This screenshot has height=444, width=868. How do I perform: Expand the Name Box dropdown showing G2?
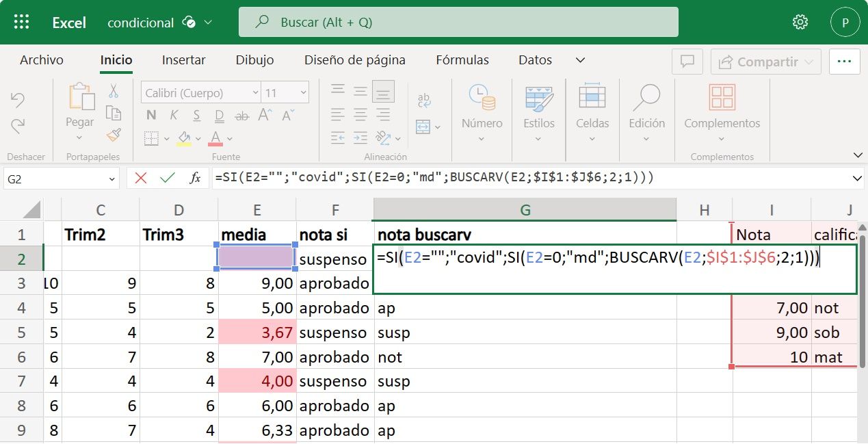[112, 179]
